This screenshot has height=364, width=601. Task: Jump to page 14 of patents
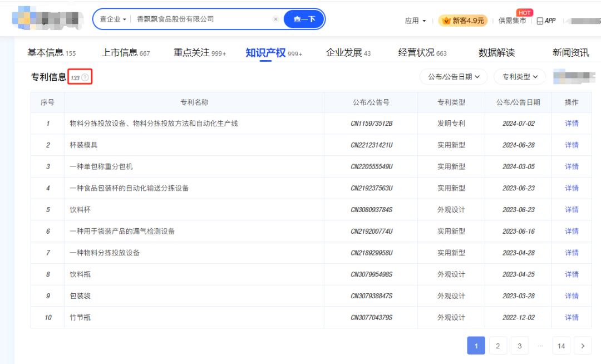tap(561, 346)
